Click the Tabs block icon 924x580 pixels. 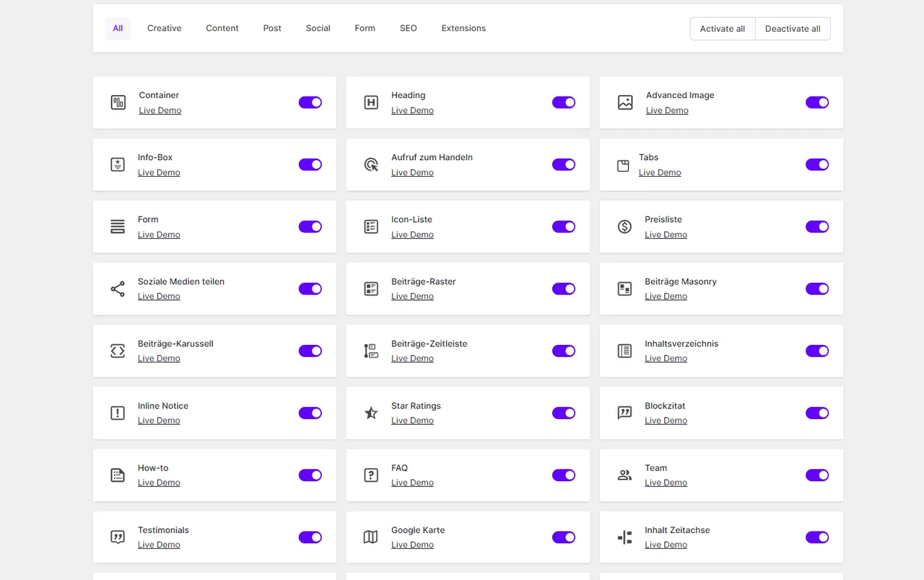coord(624,166)
